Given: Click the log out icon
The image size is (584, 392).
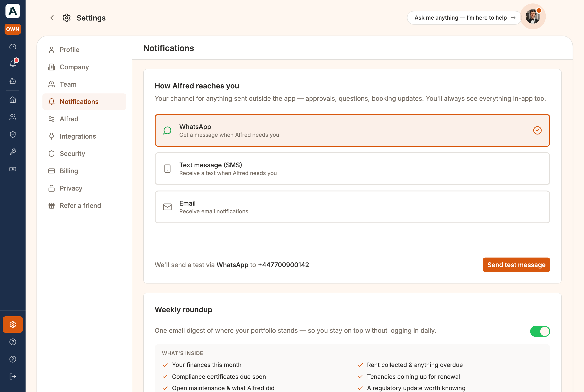Looking at the screenshot, I should [x=13, y=377].
